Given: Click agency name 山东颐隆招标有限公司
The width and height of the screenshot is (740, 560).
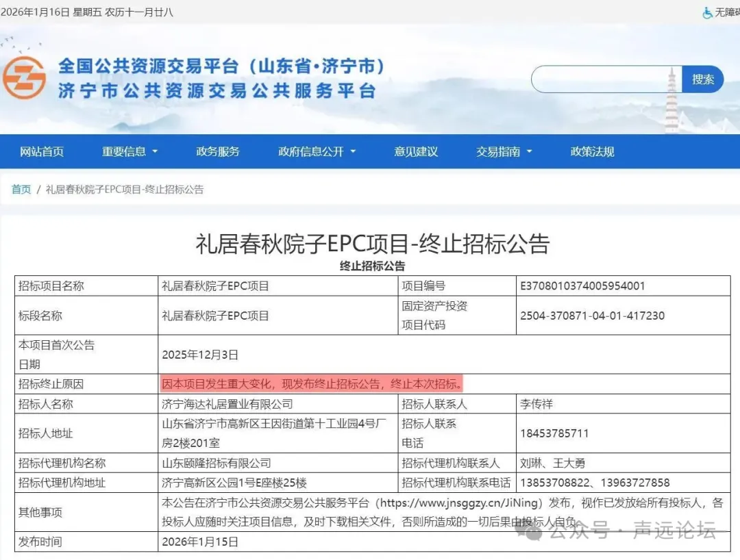Looking at the screenshot, I should [x=216, y=463].
